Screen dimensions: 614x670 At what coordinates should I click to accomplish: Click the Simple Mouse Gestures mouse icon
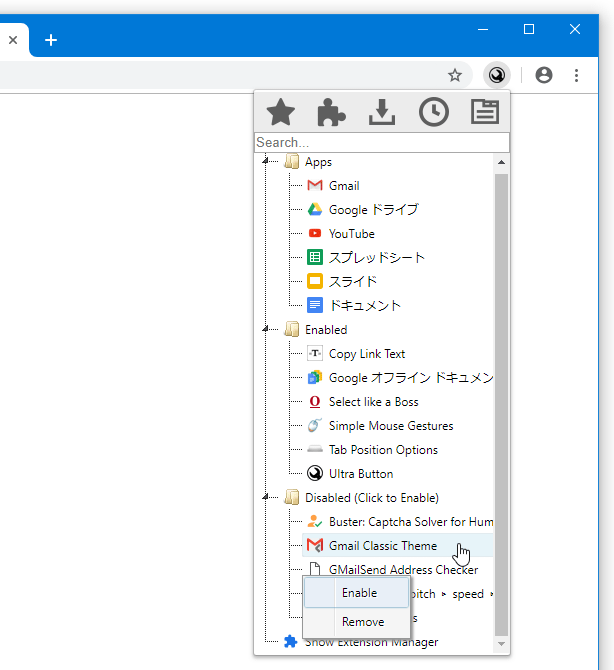point(315,426)
